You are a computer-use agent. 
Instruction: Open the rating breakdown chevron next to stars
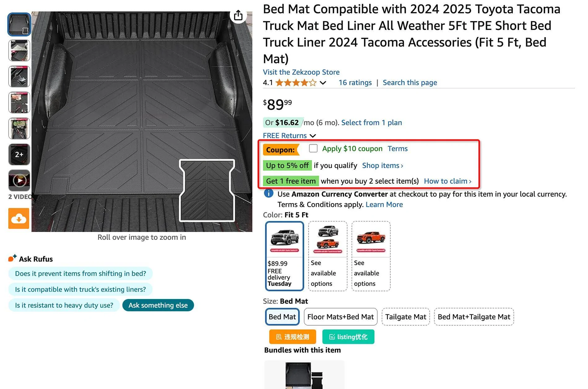(323, 83)
